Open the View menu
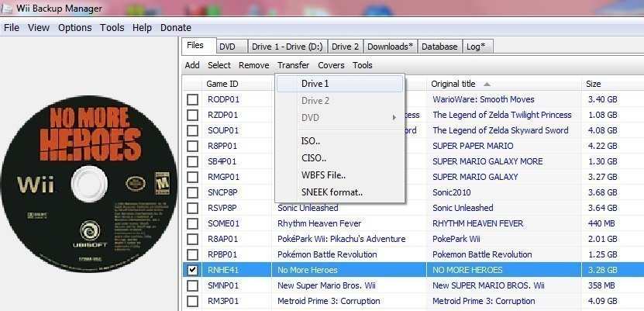 pos(39,27)
